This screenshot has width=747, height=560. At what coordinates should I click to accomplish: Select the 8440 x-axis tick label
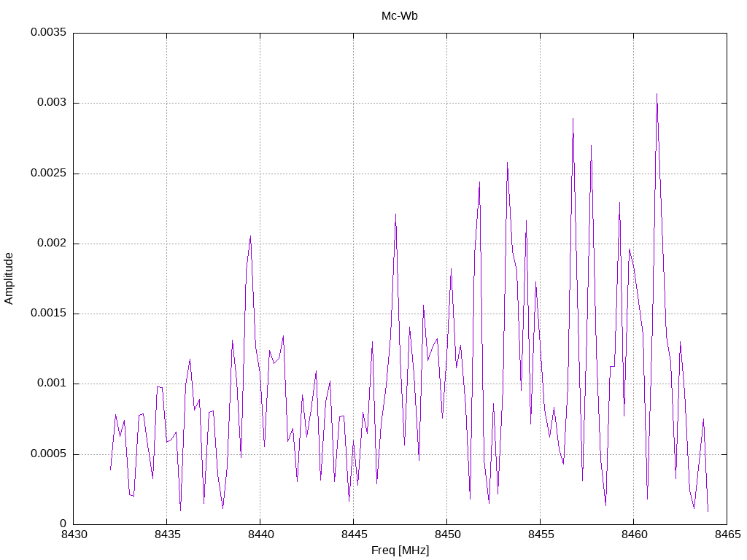pyautogui.click(x=260, y=534)
